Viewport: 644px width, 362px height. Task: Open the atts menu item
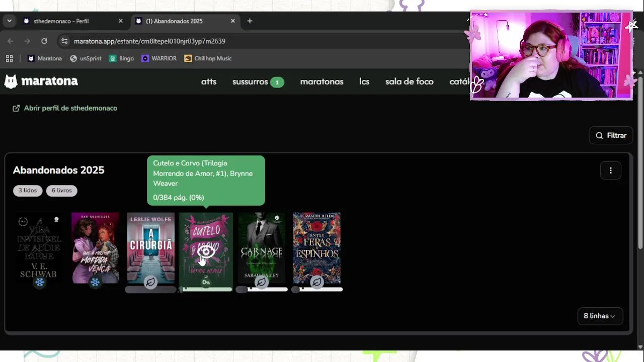(x=209, y=81)
